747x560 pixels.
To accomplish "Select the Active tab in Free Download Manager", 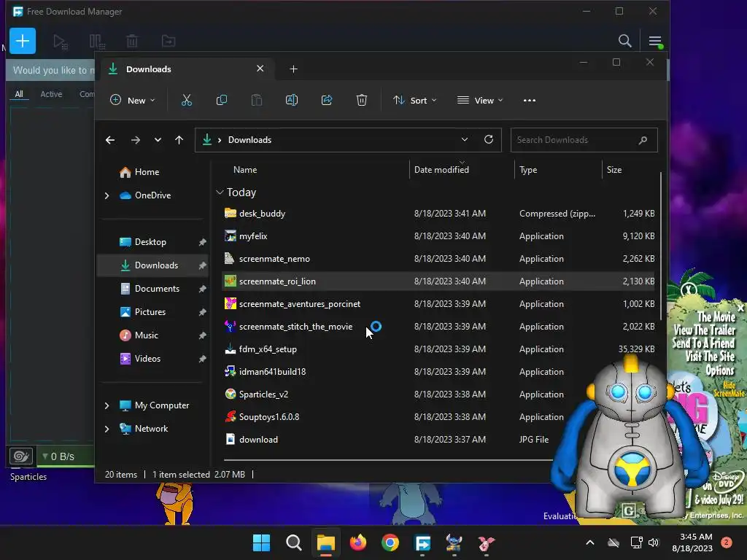I will coord(51,94).
